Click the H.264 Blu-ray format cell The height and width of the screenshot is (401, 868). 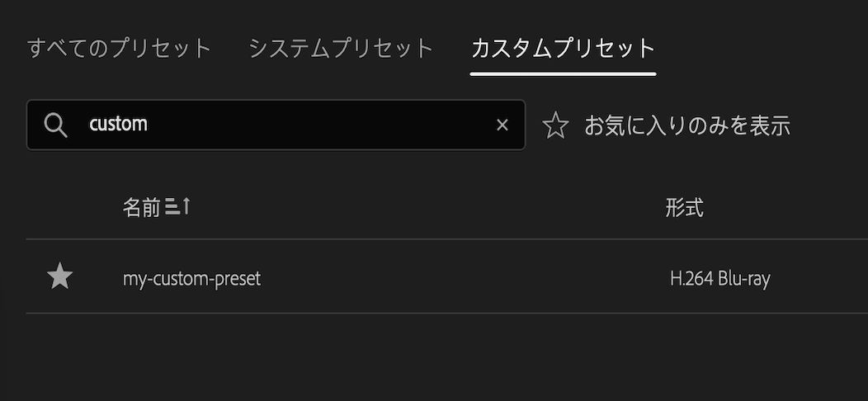(719, 279)
